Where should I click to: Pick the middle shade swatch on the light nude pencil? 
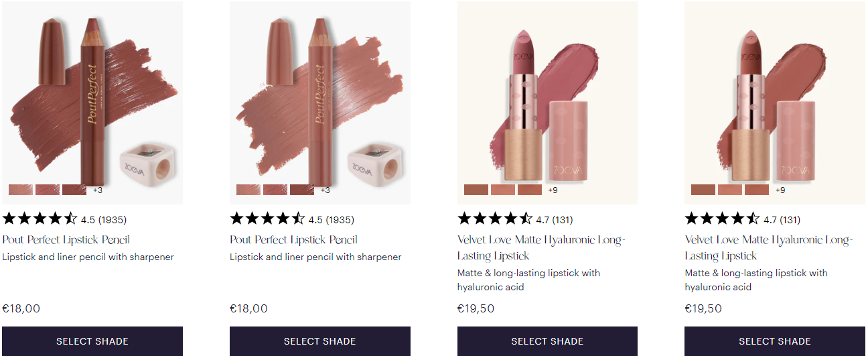tap(275, 190)
